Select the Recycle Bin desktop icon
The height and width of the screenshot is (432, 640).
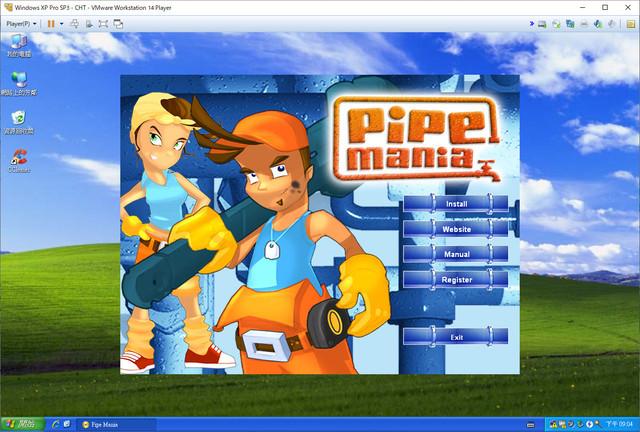tap(18, 122)
